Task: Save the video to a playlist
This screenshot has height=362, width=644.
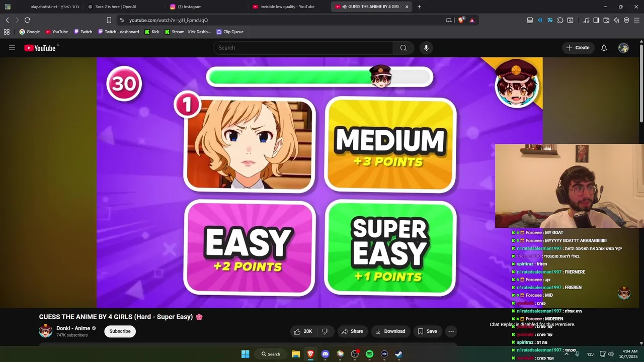Action: (x=427, y=331)
